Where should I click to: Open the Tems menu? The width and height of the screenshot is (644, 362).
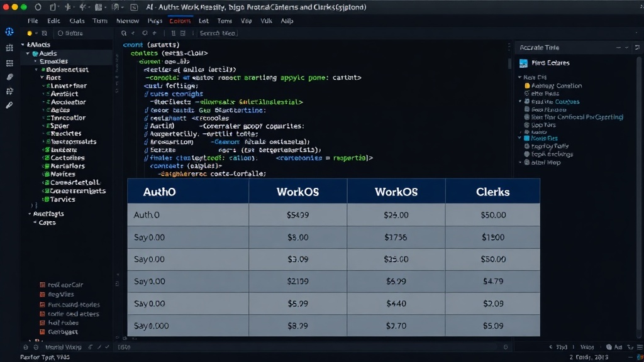(x=225, y=21)
